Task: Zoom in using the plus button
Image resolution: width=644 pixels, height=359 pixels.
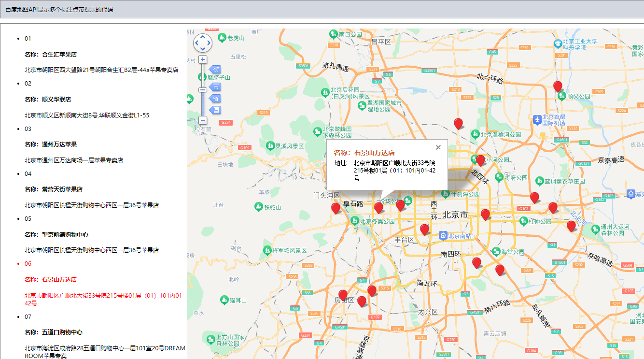Action: (x=203, y=59)
